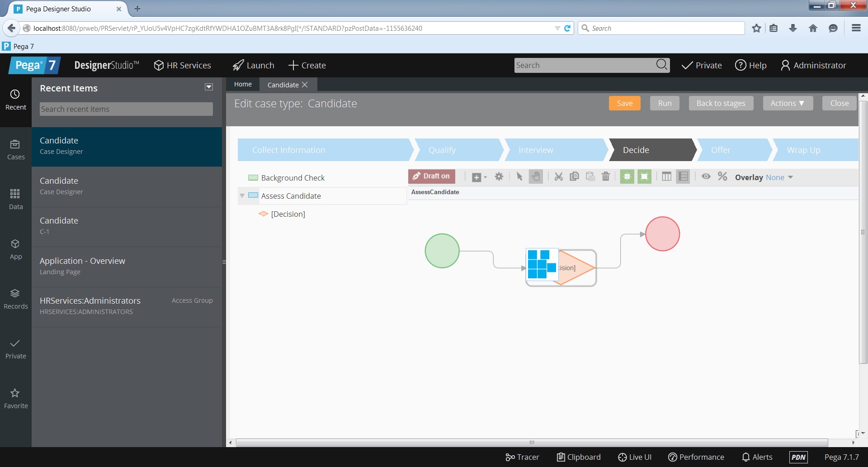
Task: Select the Offer stage
Action: pos(734,150)
